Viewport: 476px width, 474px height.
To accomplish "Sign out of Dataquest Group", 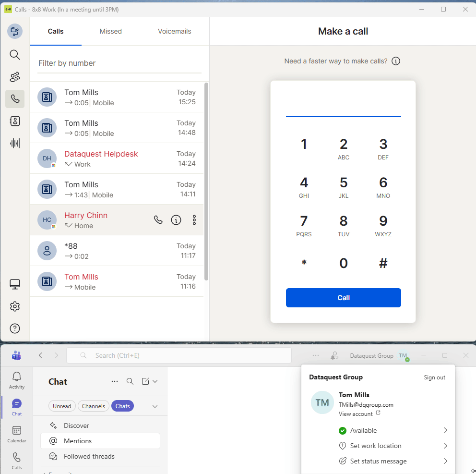I will [x=434, y=377].
